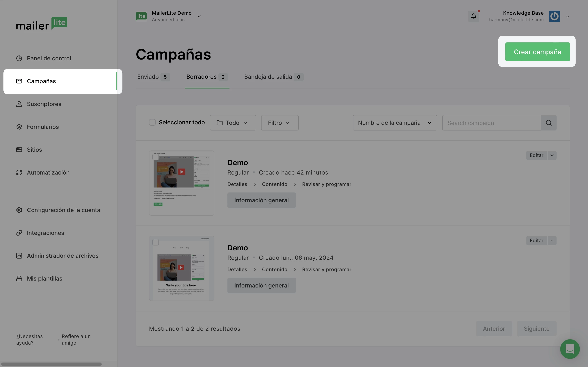Tick the second Demo campaign's checkbox
Image resolution: width=588 pixels, height=367 pixels.
coord(156,242)
